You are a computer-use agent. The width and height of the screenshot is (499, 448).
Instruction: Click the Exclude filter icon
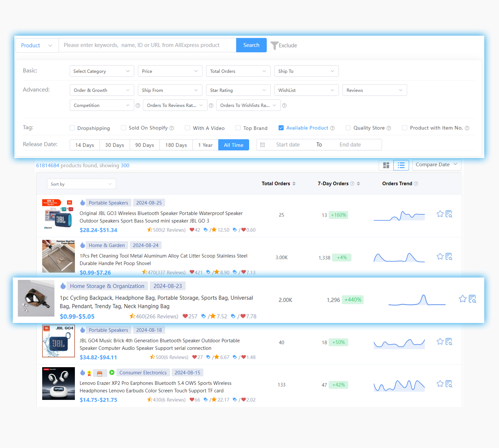click(275, 45)
